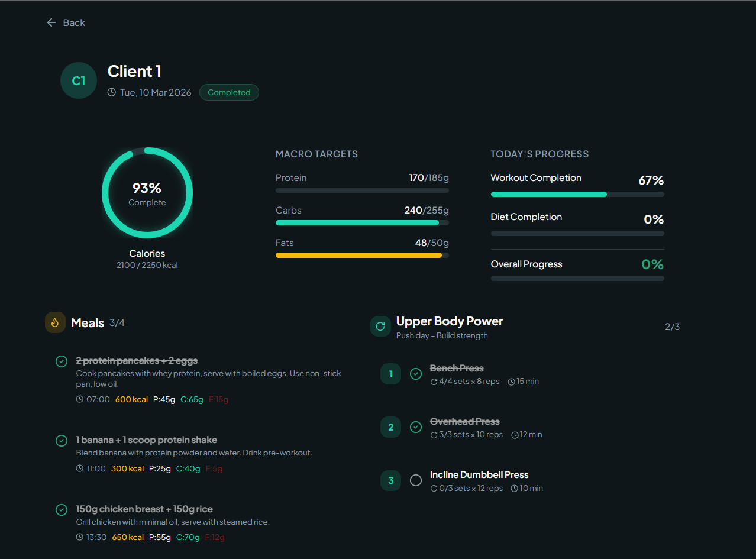Click exercise number 2 badge
The width and height of the screenshot is (756, 559).
390,427
